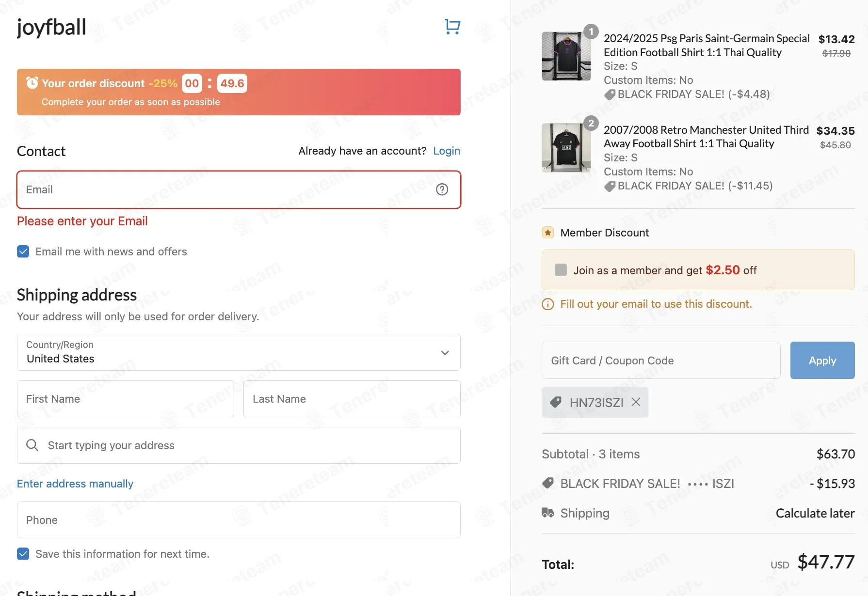Focus the Start typing your address field
Viewport: 868px width, 596px height.
coord(239,445)
